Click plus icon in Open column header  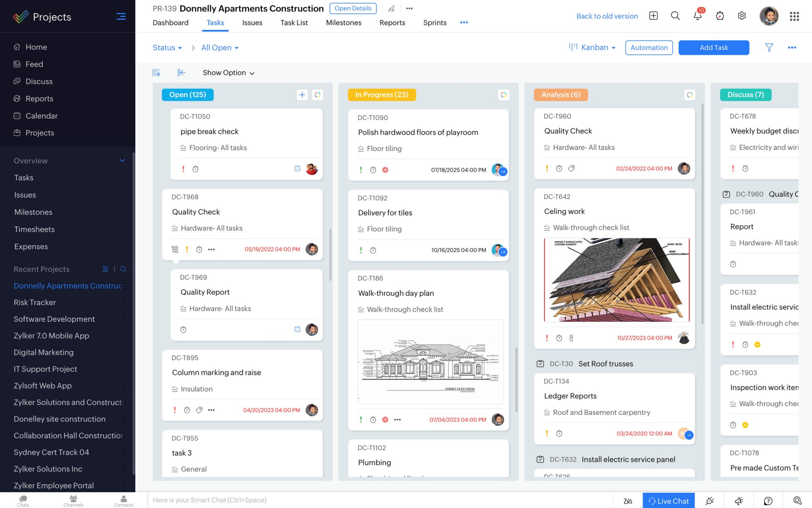pos(302,95)
